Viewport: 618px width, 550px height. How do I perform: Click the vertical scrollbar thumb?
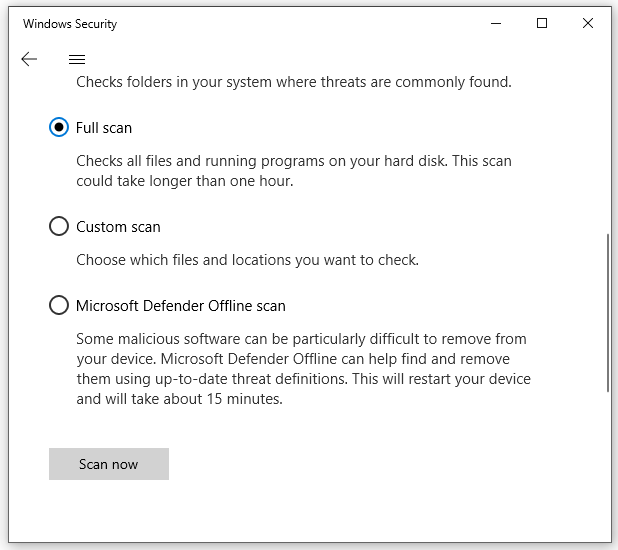[x=607, y=312]
